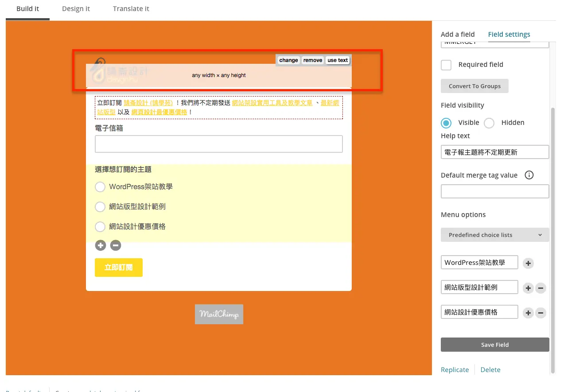This screenshot has height=392, width=587.
Task: Click the header logo image placeholder
Action: (x=219, y=75)
